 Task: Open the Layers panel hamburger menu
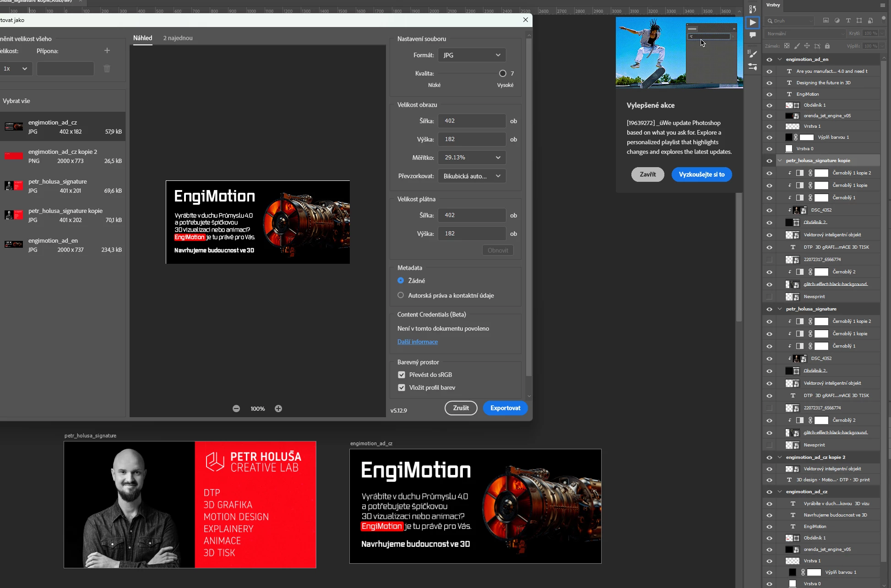pyautogui.click(x=883, y=5)
